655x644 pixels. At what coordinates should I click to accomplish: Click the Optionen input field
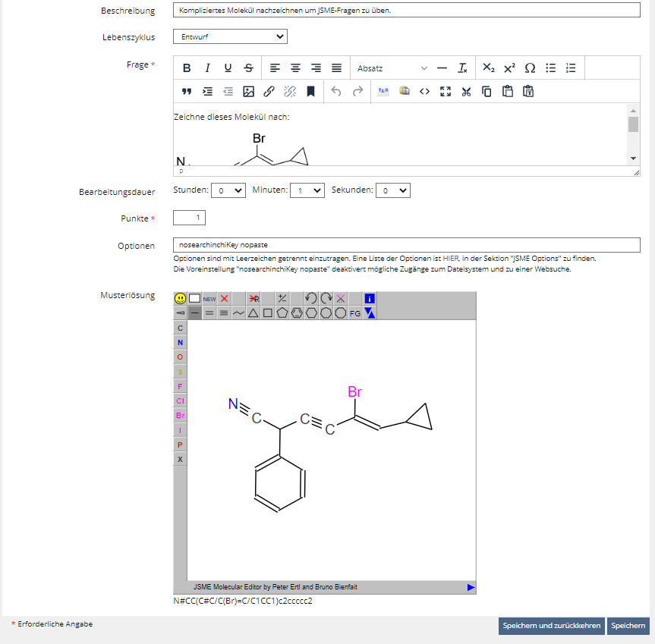pyautogui.click(x=406, y=245)
